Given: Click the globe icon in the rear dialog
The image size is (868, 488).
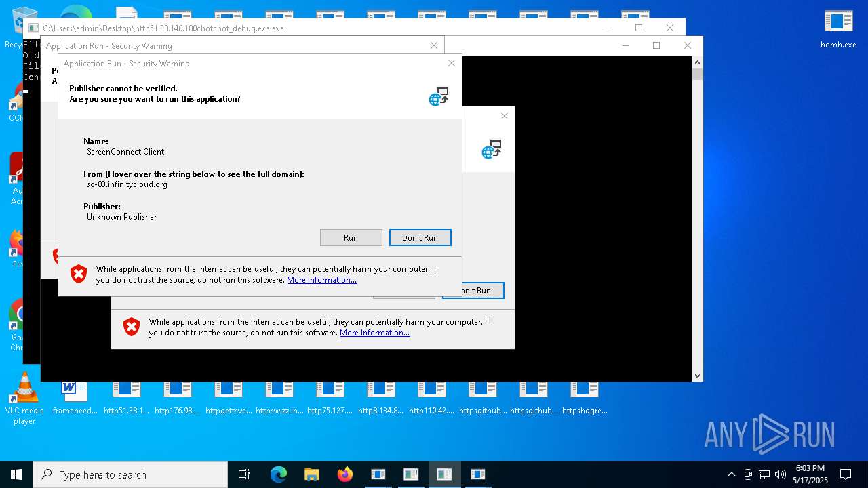Looking at the screenshot, I should [492, 149].
